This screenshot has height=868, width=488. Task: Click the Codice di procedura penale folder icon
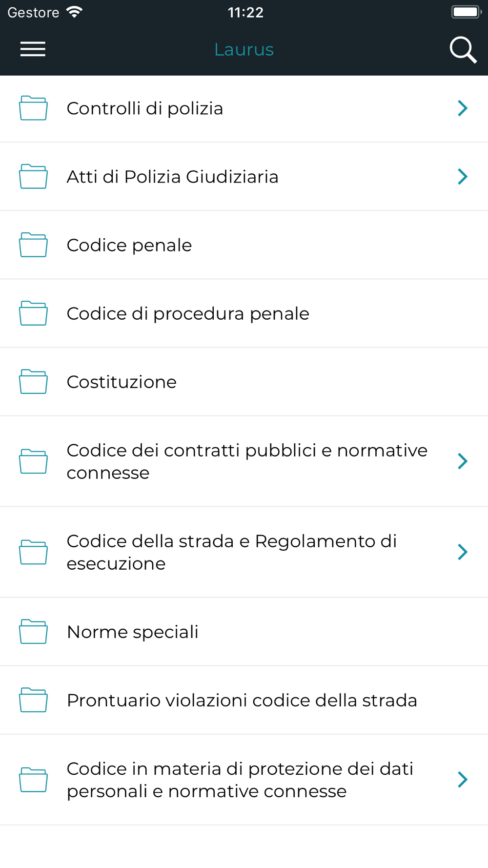click(33, 313)
